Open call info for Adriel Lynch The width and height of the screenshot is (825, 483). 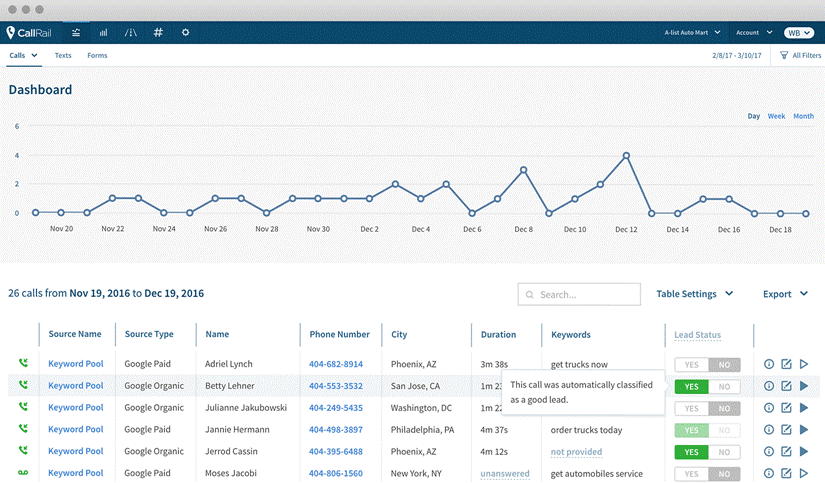769,364
